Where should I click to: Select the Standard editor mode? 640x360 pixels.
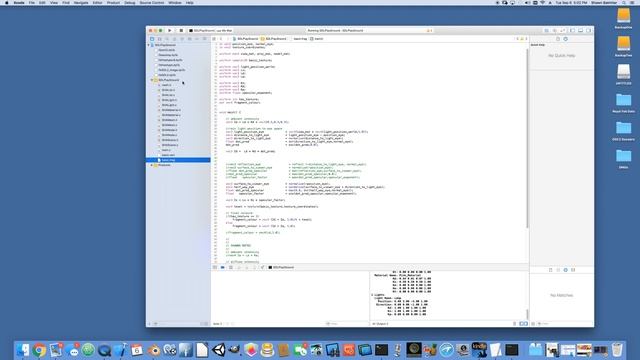[547, 31]
